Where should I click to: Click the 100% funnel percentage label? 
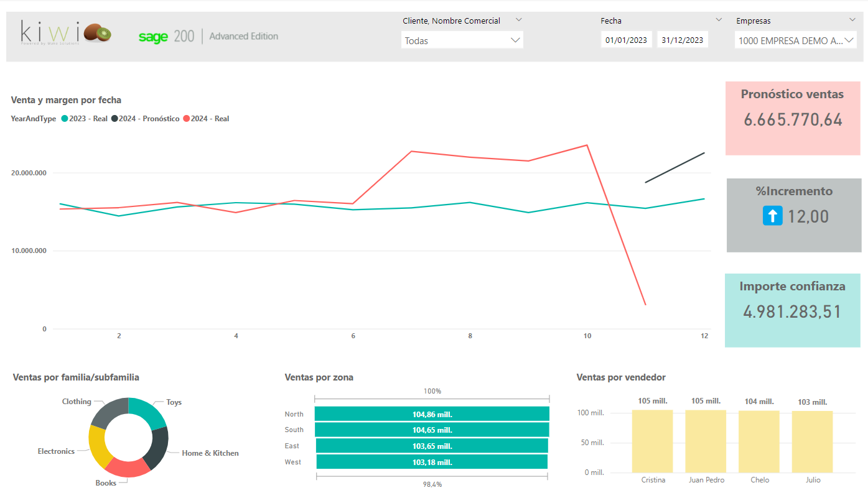coord(432,391)
